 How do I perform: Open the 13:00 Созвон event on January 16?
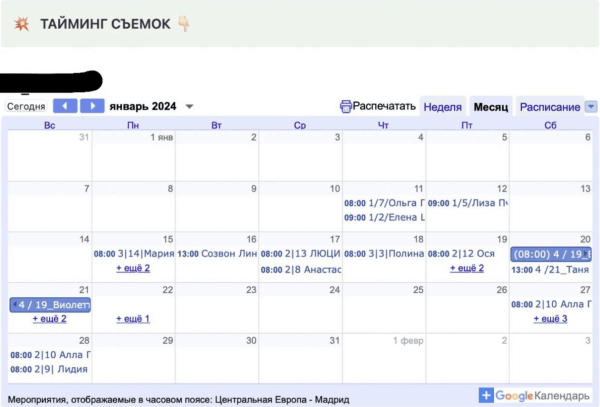tap(217, 254)
